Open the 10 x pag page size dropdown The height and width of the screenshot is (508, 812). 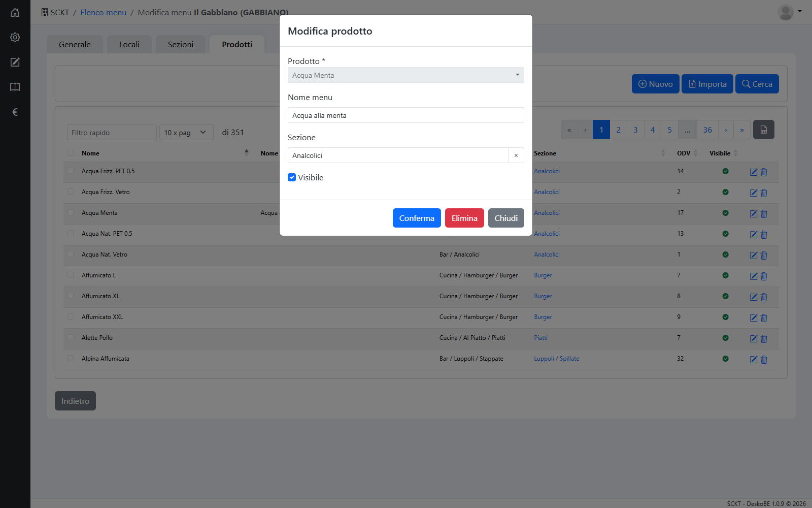tap(186, 133)
